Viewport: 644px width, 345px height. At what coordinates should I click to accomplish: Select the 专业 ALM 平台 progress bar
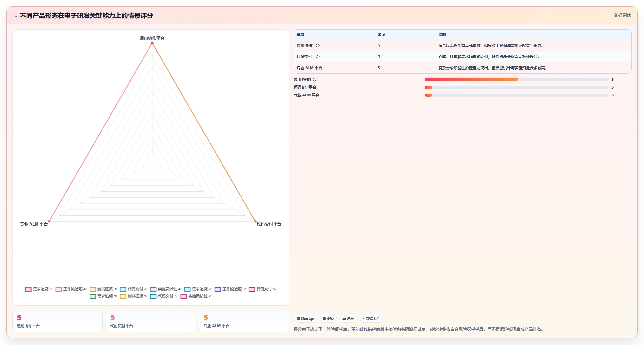coord(516,95)
